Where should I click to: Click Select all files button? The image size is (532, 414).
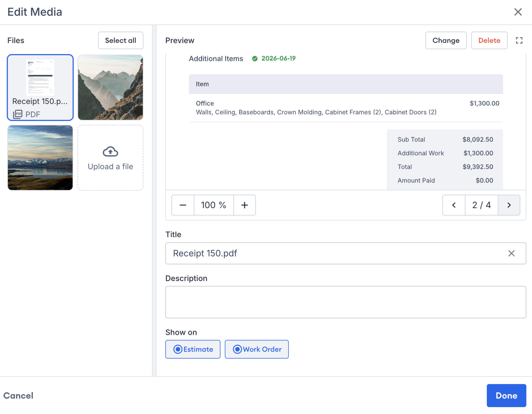coord(120,40)
